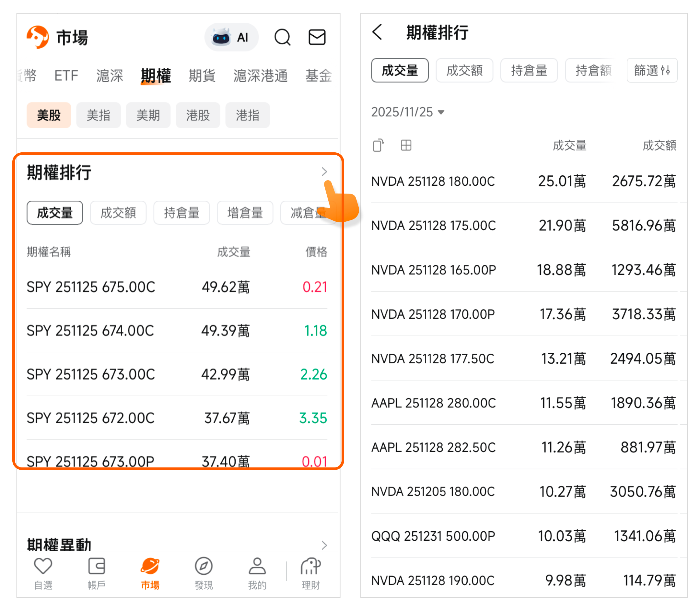
Task: Open the 2025/11/25 date dropdown
Action: click(x=408, y=112)
